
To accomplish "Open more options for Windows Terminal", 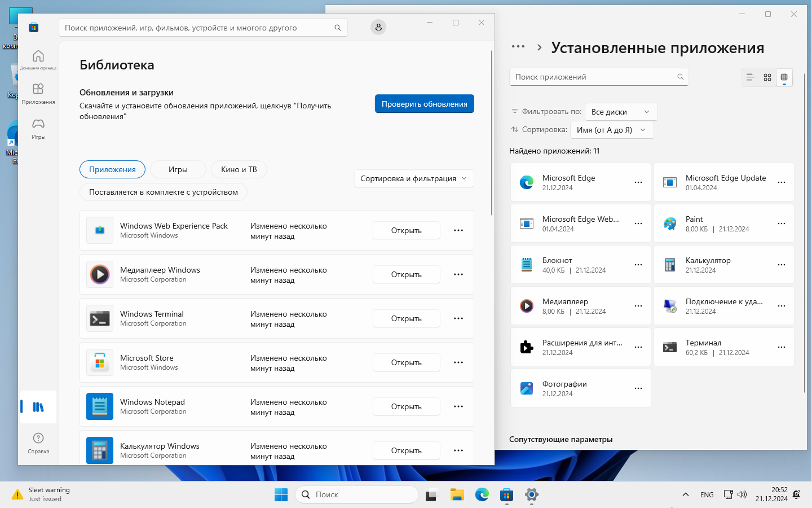I will (458, 318).
